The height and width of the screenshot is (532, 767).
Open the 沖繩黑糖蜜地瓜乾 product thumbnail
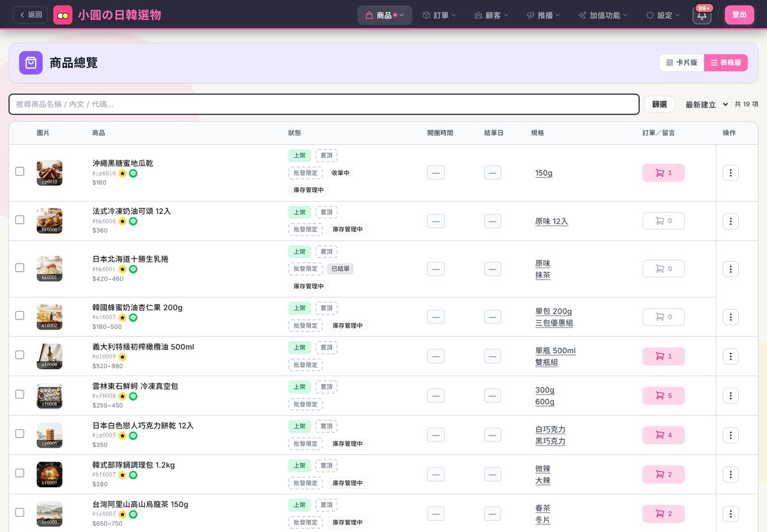pyautogui.click(x=50, y=173)
